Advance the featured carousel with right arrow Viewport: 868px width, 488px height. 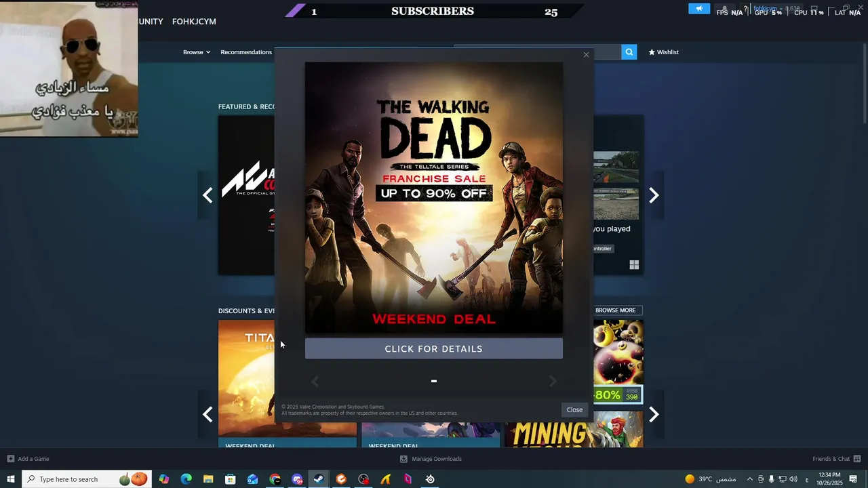(x=654, y=195)
